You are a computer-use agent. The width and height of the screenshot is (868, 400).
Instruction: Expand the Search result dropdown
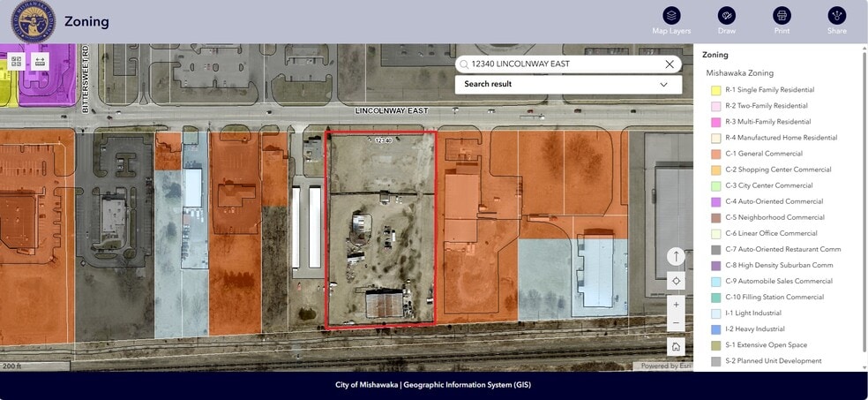click(663, 85)
